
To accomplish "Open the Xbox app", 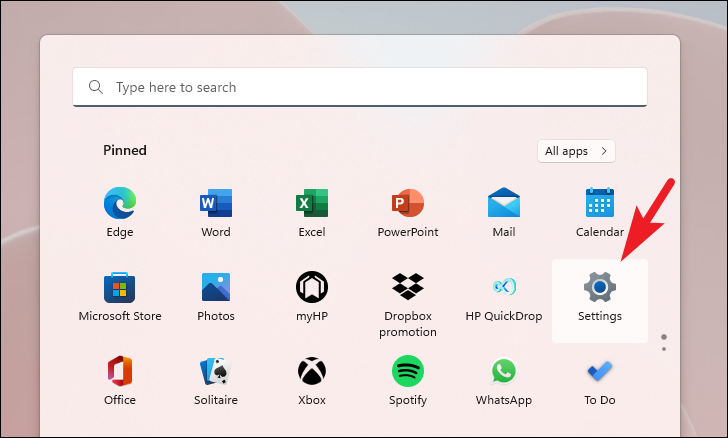I will (312, 371).
